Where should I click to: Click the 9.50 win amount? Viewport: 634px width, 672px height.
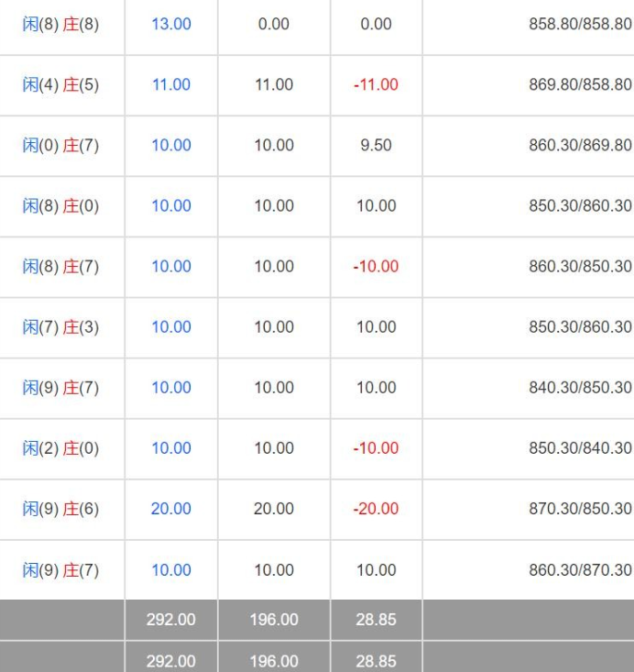(377, 145)
